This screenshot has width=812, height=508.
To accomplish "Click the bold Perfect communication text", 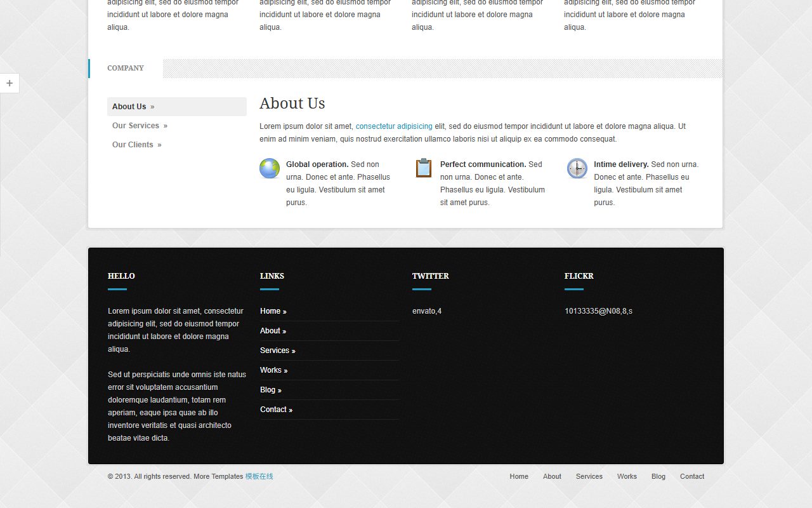I will coord(483,164).
